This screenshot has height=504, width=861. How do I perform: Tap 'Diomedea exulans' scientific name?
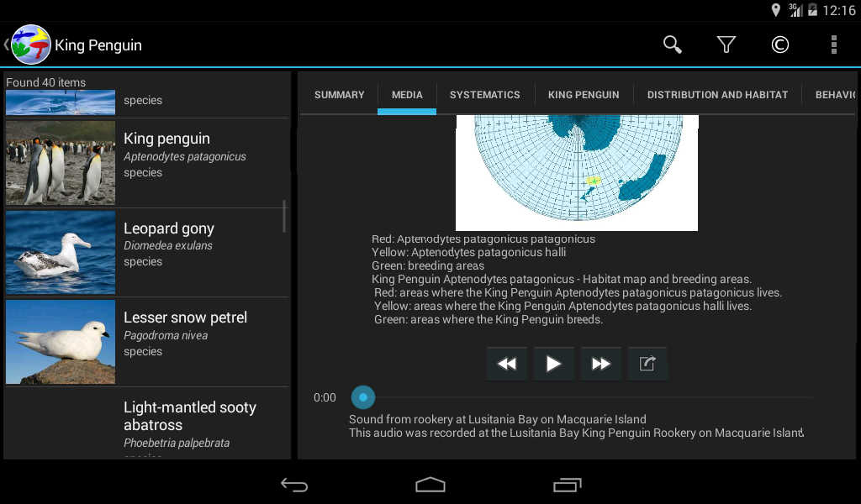coord(167,245)
